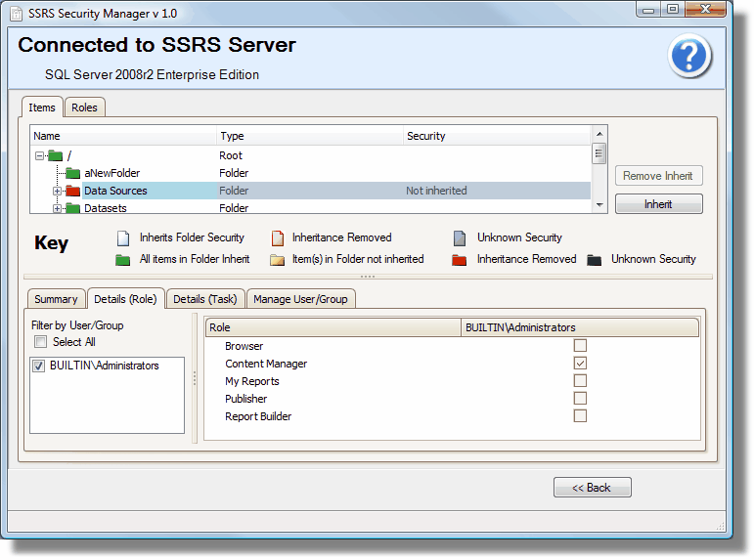Select the aNewFolder tree item

112,173
